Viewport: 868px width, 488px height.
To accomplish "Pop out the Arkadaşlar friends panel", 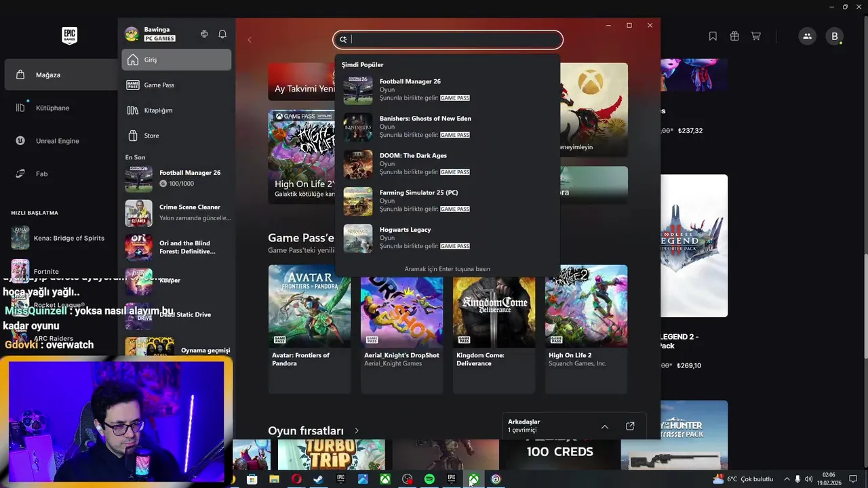I will 630,426.
